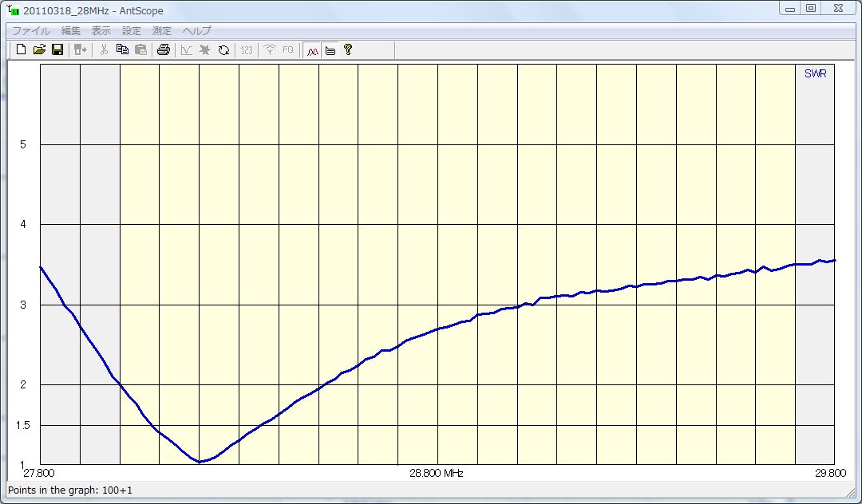Click the 123 numeric data icon
Screen dimensions: 862x504
pyautogui.click(x=247, y=50)
